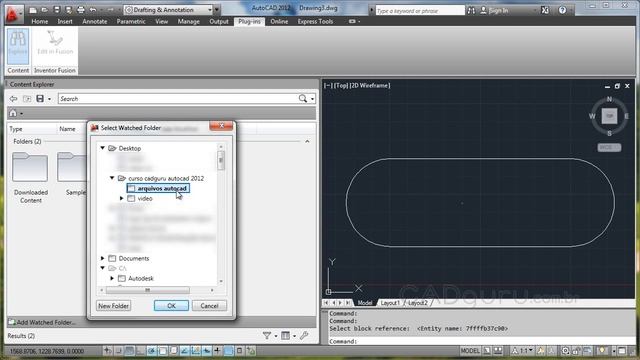Viewport: 640px width, 360px height.
Task: Click the Save As icon in quick access toolbar
Action: 69,10
